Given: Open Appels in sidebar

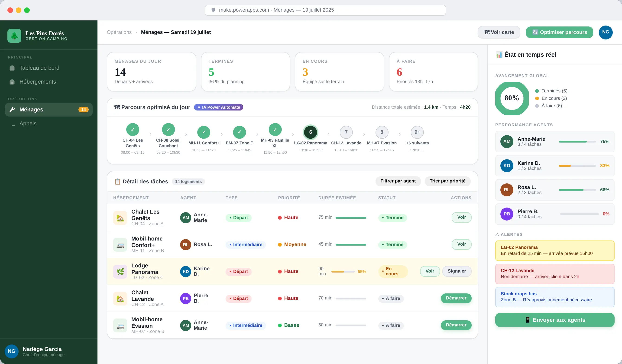Looking at the screenshot, I should (49, 123).
